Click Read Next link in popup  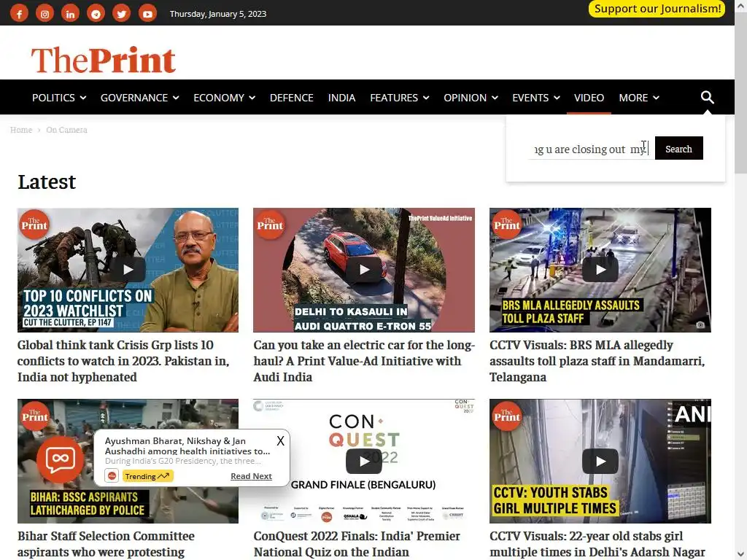coord(251,476)
